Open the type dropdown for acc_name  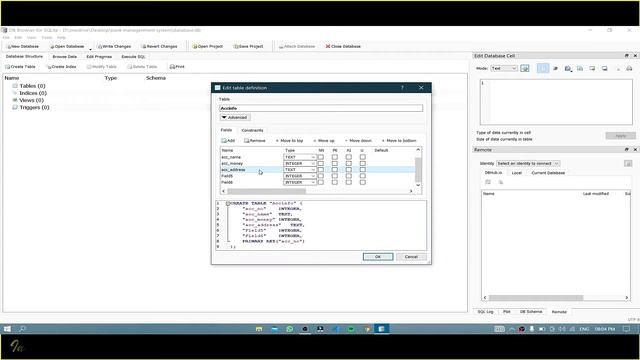coord(300,157)
